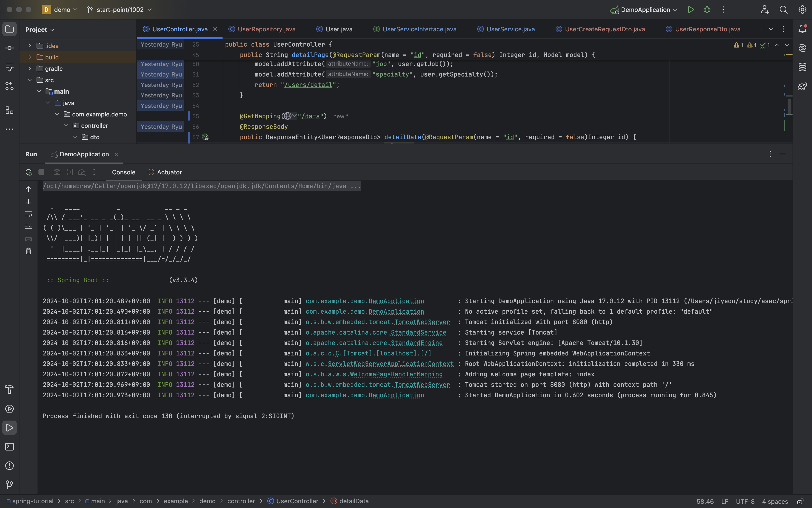Screen dimensions: 812x508
Task: Click the Debug bug icon in top toolbar
Action: (707, 10)
